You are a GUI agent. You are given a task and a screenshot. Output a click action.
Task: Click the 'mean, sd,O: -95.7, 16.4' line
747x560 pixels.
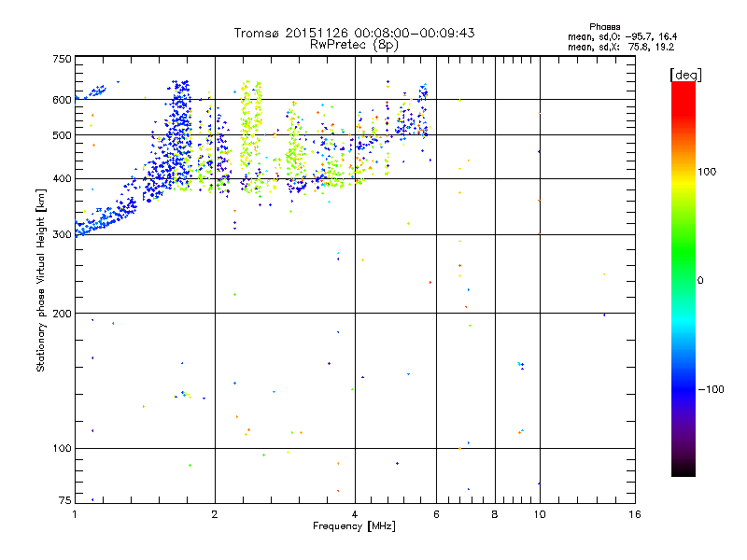(622, 36)
